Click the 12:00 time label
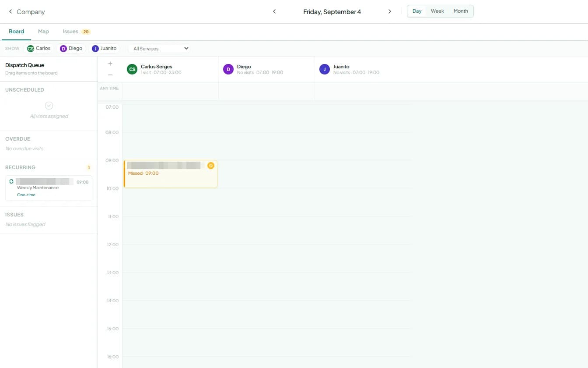 (112, 244)
